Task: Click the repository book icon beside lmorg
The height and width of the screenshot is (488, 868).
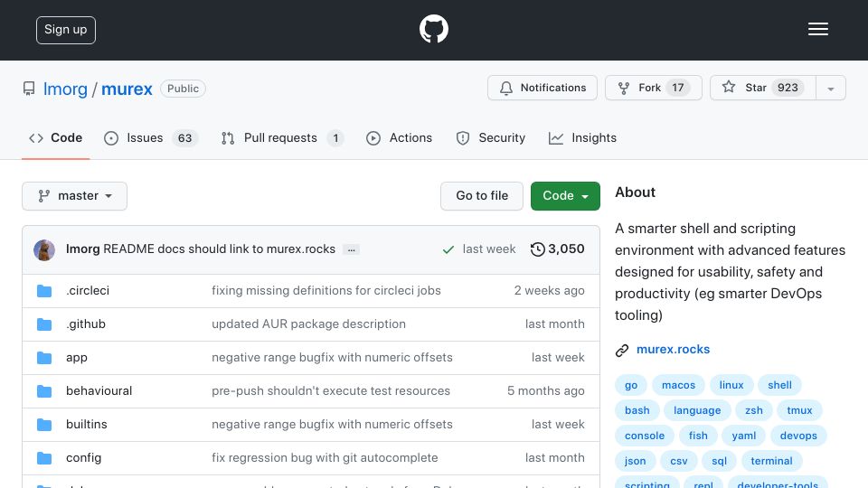Action: (29, 89)
